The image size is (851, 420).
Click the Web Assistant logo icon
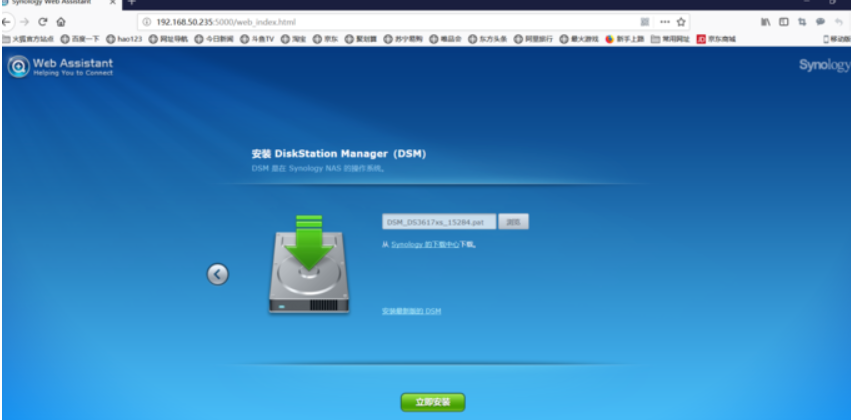coord(19,67)
